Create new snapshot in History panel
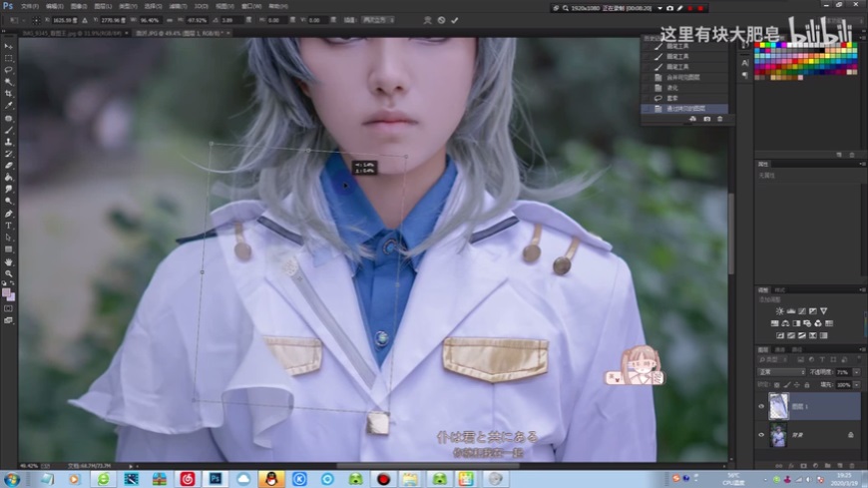The height and width of the screenshot is (488, 868). coord(707,119)
